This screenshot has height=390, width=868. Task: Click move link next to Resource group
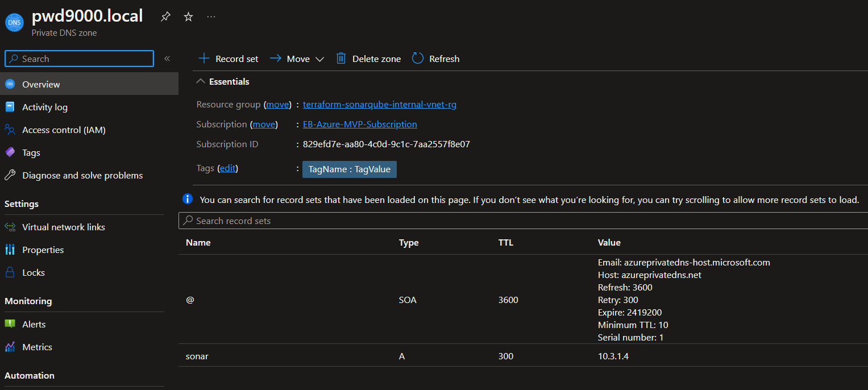click(x=277, y=105)
